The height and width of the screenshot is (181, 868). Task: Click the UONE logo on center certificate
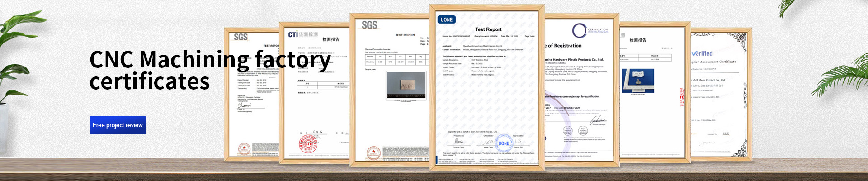pos(446,19)
